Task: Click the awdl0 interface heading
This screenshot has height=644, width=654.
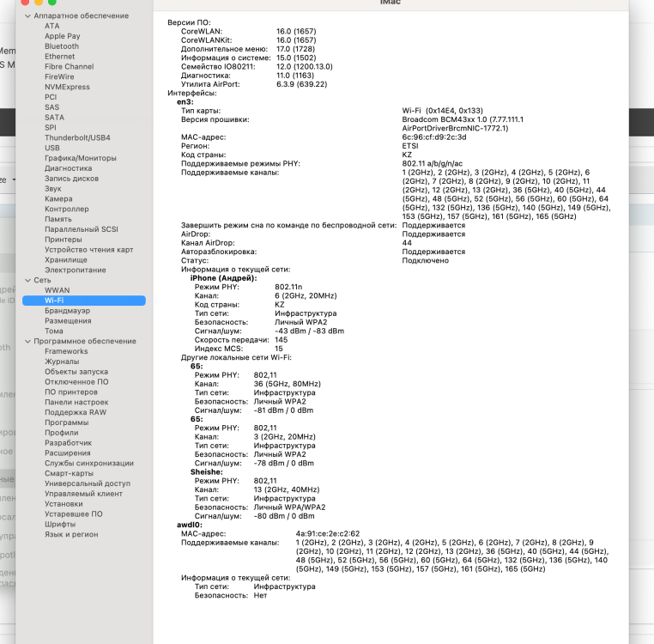Action: click(x=190, y=525)
